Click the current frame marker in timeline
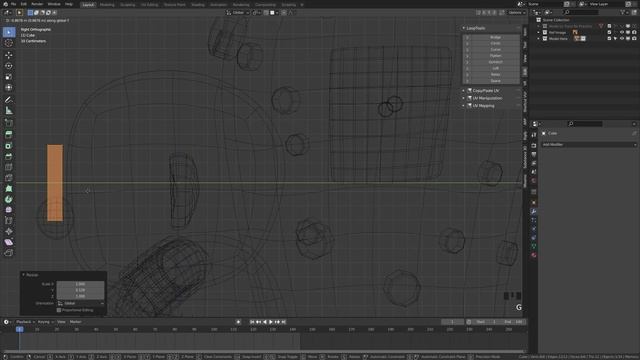The height and width of the screenshot is (360, 640). [20, 329]
